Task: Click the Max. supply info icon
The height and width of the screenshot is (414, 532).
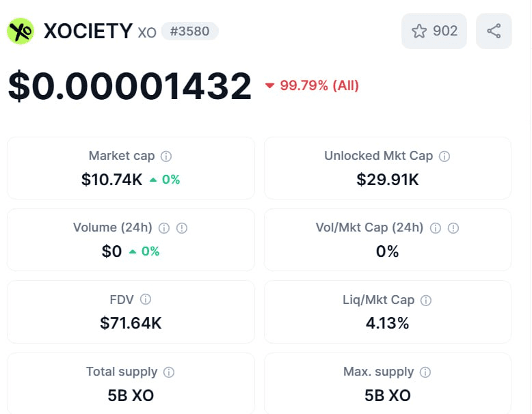Action: tap(425, 372)
